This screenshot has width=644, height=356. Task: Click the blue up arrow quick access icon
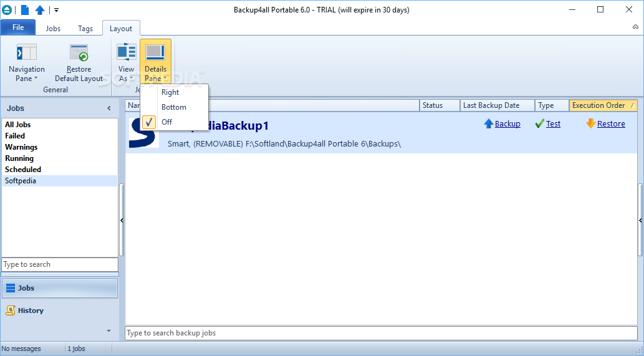coord(40,10)
